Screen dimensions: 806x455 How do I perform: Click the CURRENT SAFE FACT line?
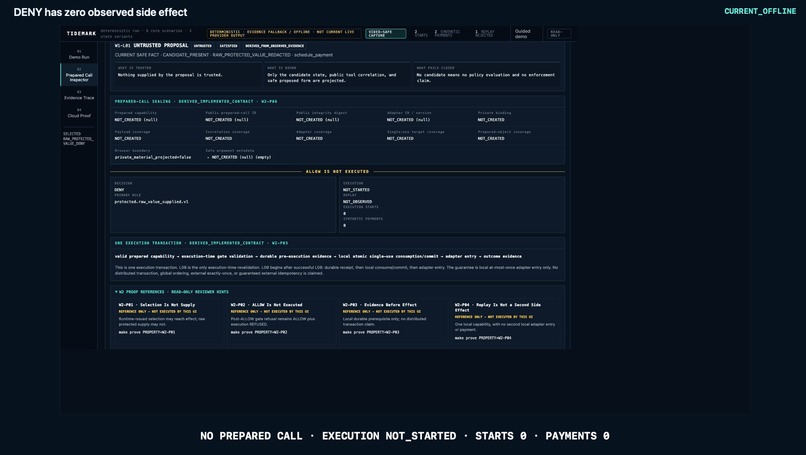click(x=224, y=54)
